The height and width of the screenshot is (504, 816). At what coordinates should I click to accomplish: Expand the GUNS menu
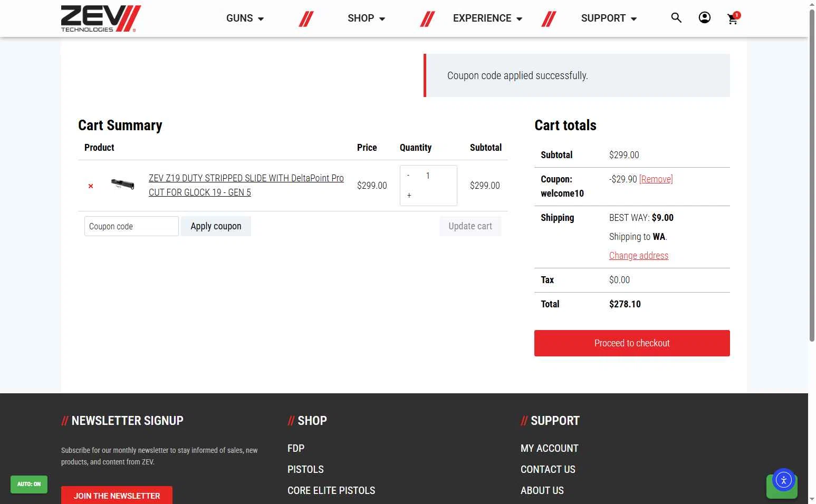pos(245,18)
